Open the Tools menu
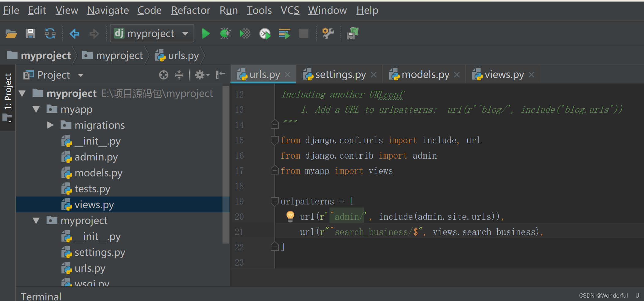Viewport: 644px width, 301px height. point(259,10)
